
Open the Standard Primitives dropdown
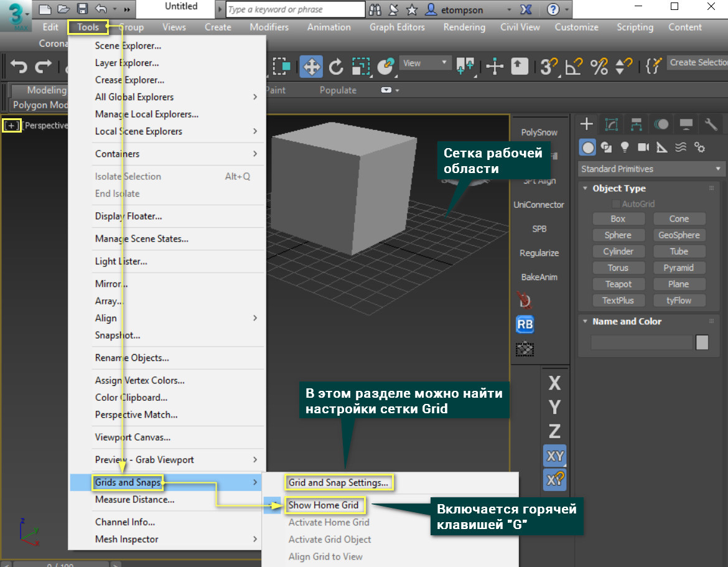651,169
